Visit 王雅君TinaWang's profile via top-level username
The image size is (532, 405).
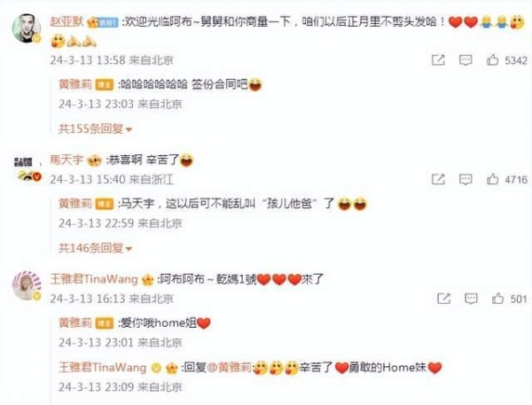point(94,279)
